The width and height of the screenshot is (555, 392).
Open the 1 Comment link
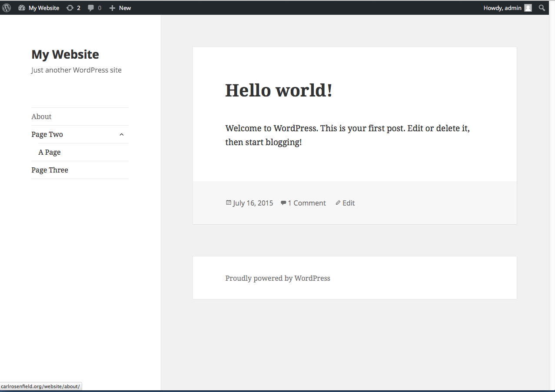click(x=306, y=203)
